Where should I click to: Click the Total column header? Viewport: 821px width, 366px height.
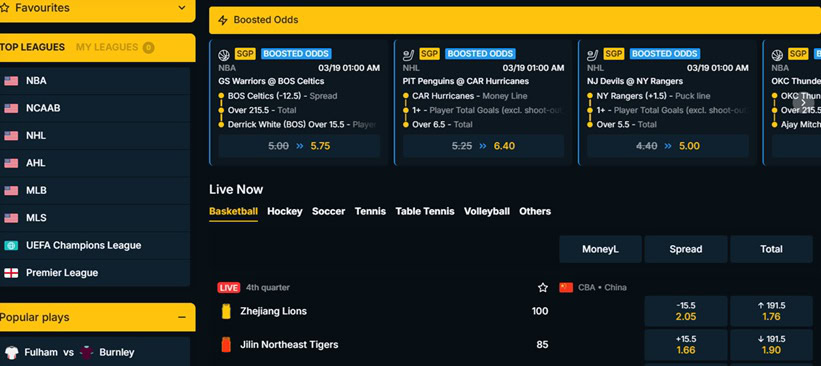(x=771, y=249)
